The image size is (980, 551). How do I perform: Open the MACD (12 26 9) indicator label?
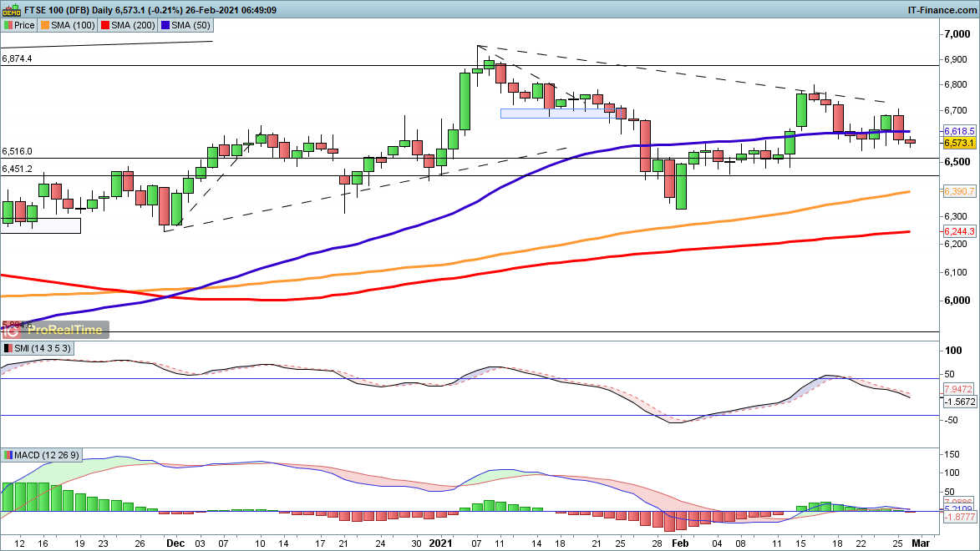pos(42,455)
